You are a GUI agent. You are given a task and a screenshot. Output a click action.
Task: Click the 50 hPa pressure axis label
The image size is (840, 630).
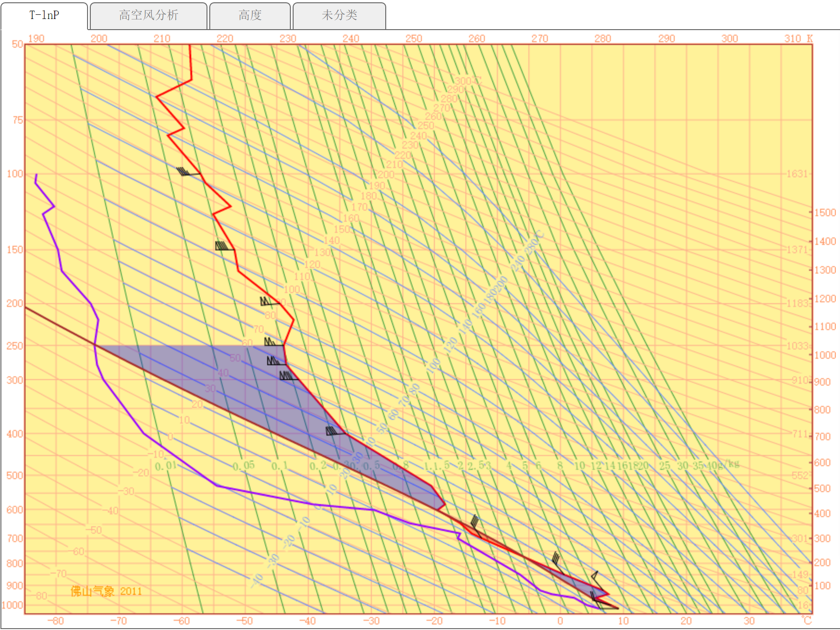tap(17, 44)
